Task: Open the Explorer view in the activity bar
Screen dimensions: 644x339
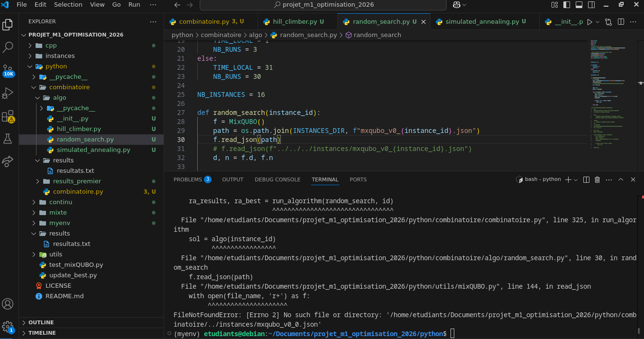Action: pos(8,25)
